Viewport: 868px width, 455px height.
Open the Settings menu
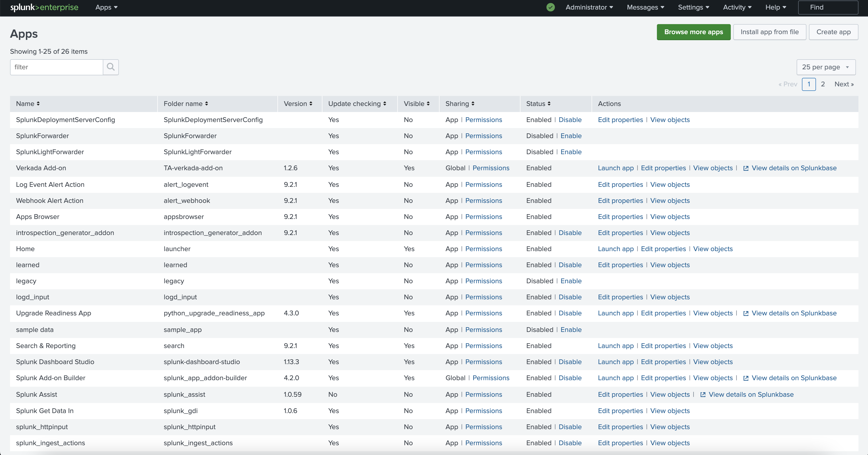tap(693, 8)
